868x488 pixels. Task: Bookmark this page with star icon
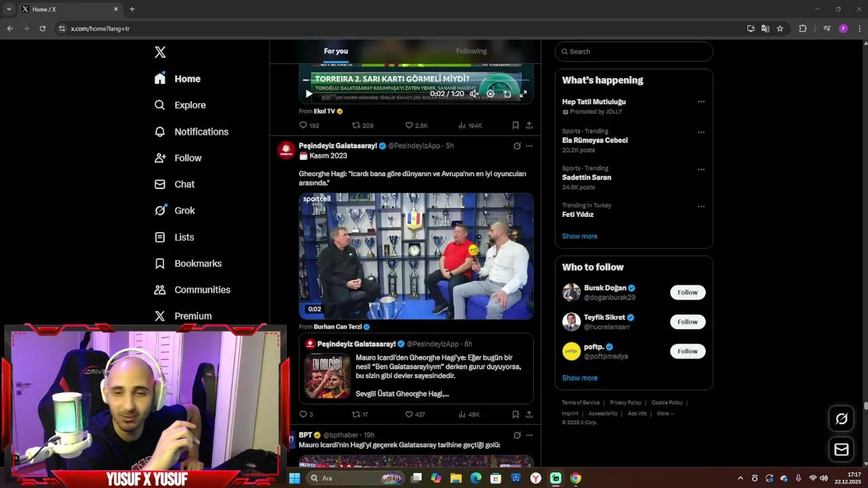pyautogui.click(x=780, y=28)
